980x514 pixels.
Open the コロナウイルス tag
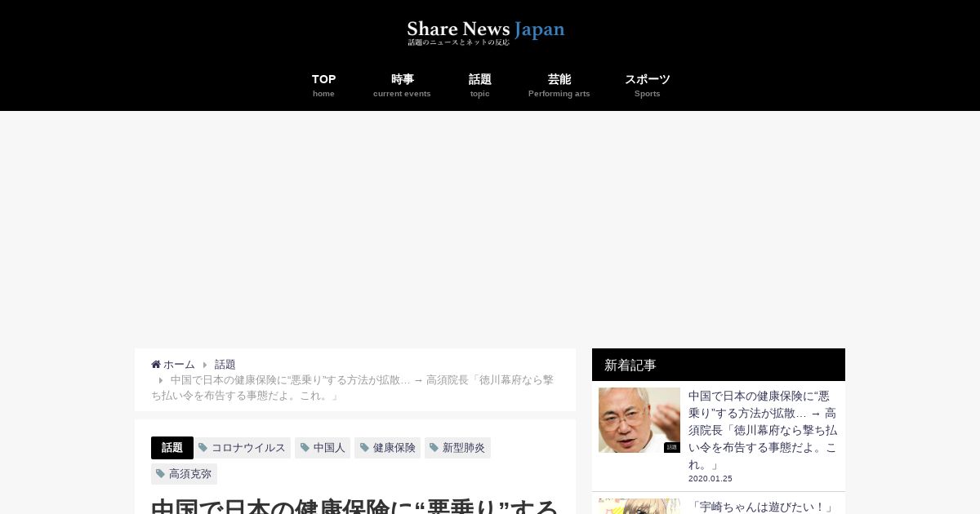(x=248, y=448)
